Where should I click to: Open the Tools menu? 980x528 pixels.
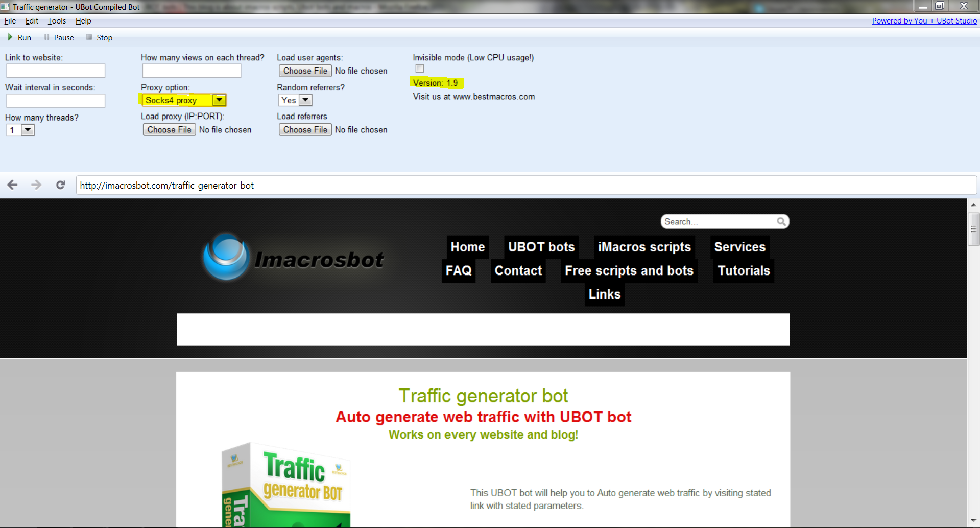click(x=57, y=21)
